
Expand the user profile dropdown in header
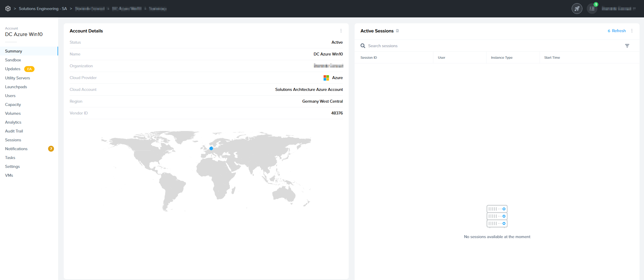[x=619, y=9]
